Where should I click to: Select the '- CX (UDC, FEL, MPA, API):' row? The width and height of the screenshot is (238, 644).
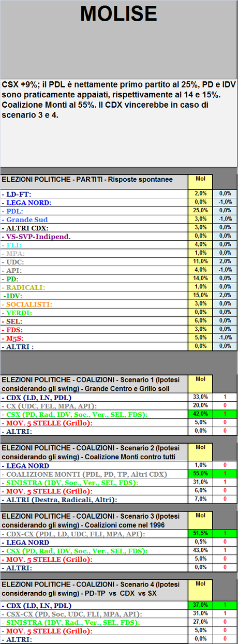(x=94, y=405)
